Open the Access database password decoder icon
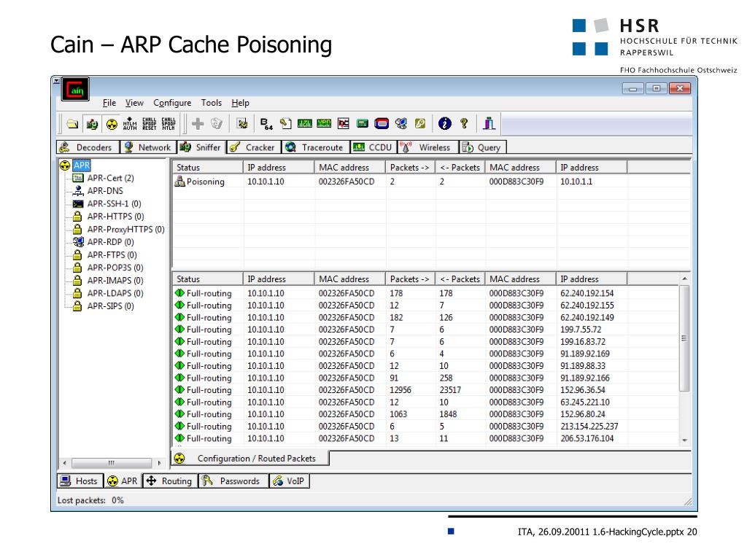 [x=286, y=124]
